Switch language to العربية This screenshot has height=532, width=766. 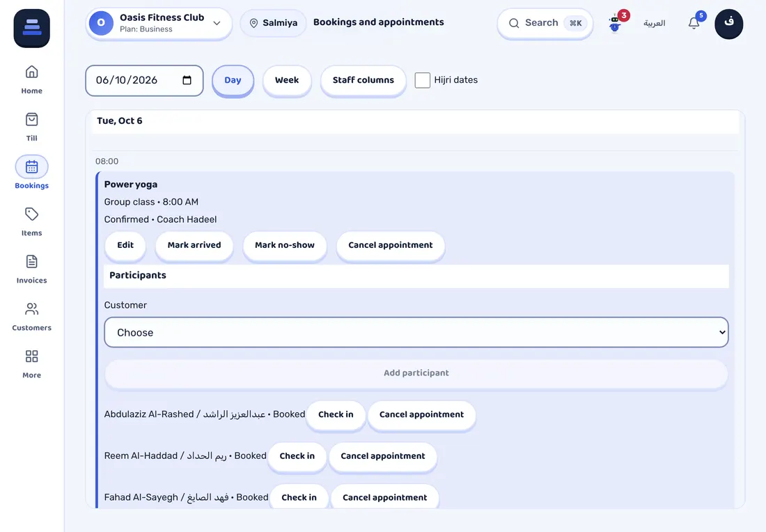[x=654, y=23]
